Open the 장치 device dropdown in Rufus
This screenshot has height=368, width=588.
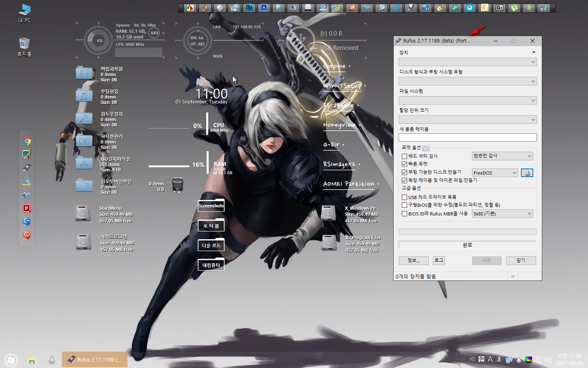click(468, 62)
